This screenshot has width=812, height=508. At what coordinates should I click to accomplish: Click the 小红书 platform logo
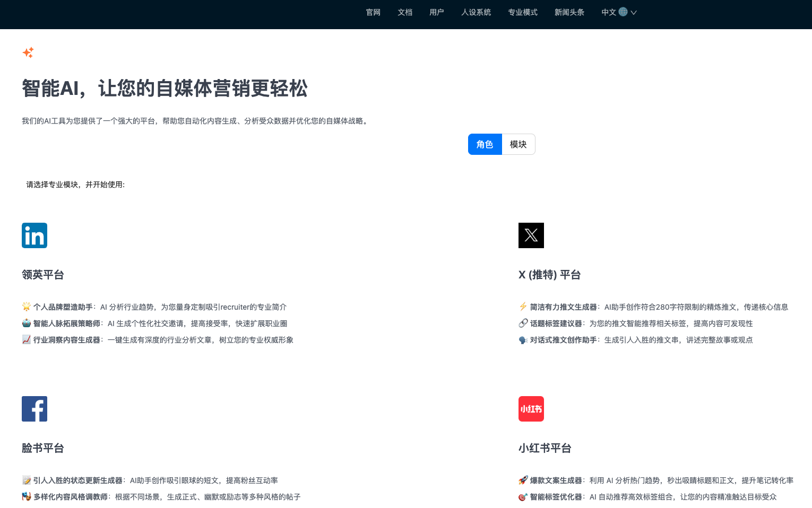(x=531, y=409)
